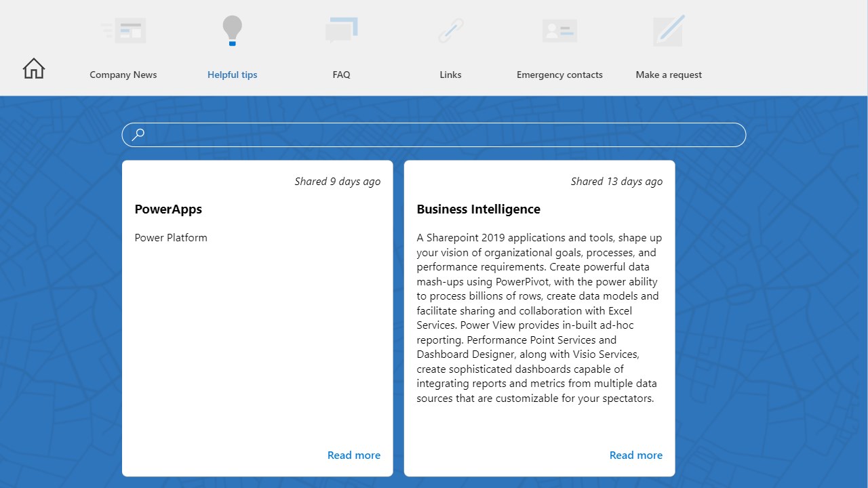The height and width of the screenshot is (488, 868).
Task: Open the Make a request tab label
Action: (669, 75)
